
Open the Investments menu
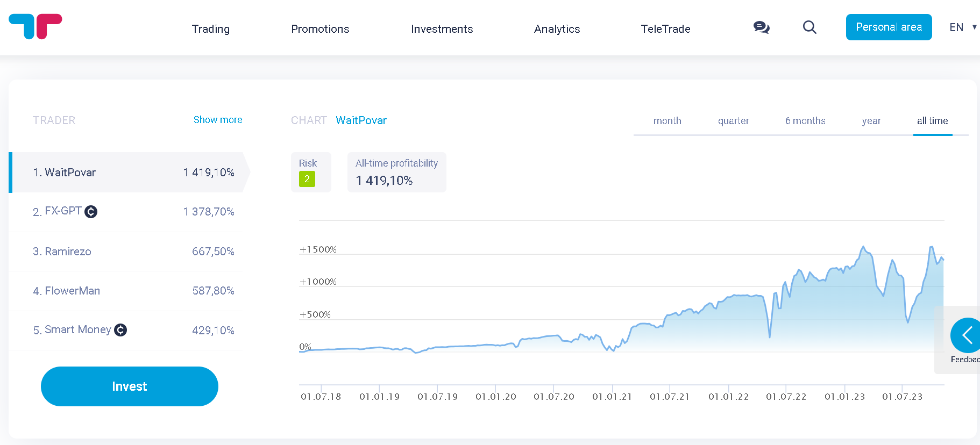pos(442,29)
